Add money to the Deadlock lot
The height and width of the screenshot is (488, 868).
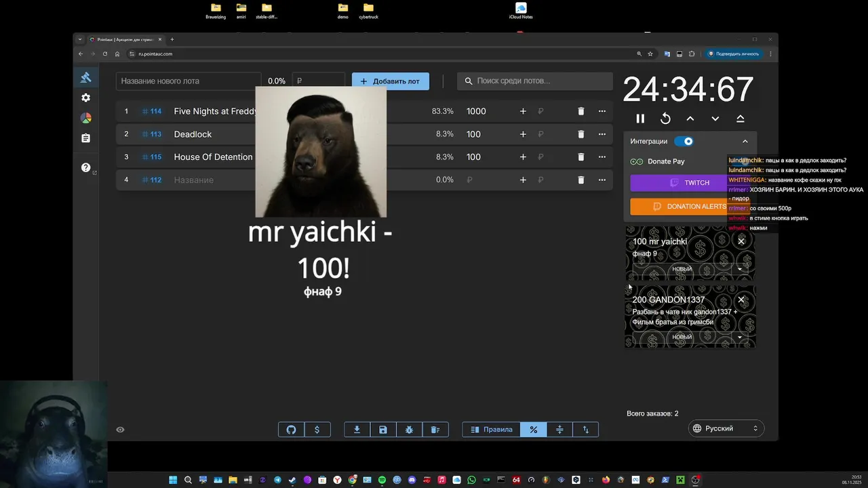click(x=523, y=134)
